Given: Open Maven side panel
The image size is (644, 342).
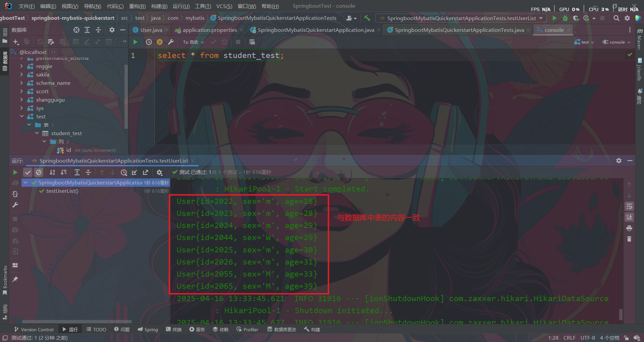Looking at the screenshot, I should [x=640, y=40].
